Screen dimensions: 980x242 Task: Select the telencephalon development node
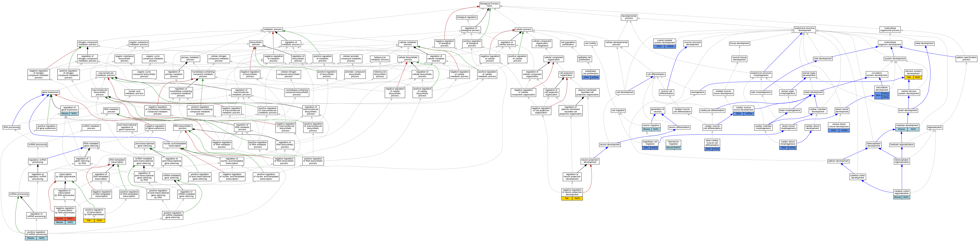874,145
